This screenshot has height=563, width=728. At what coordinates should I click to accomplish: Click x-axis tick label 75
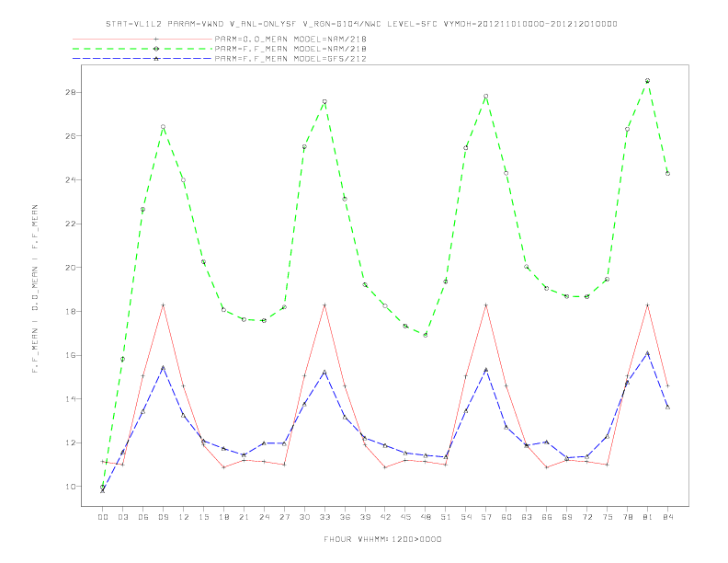608,517
